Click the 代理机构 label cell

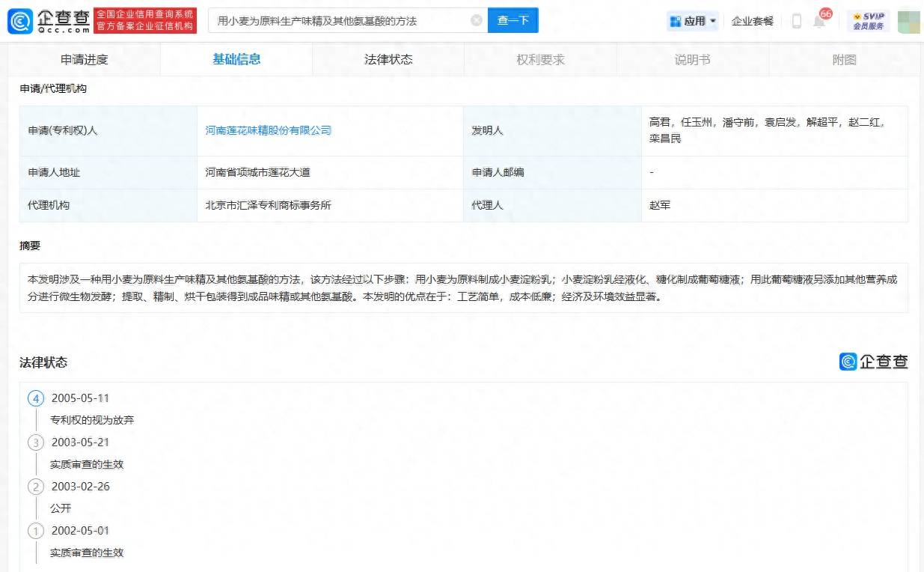pos(108,205)
